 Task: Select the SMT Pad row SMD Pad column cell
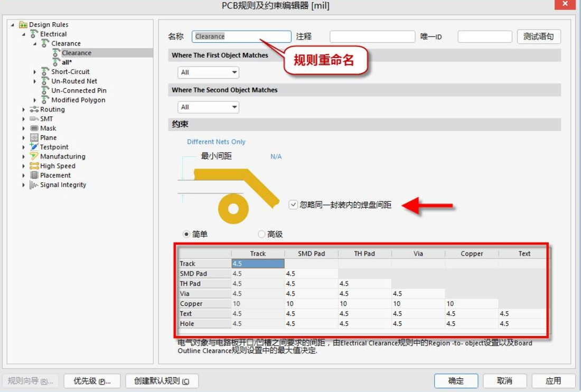[311, 274]
